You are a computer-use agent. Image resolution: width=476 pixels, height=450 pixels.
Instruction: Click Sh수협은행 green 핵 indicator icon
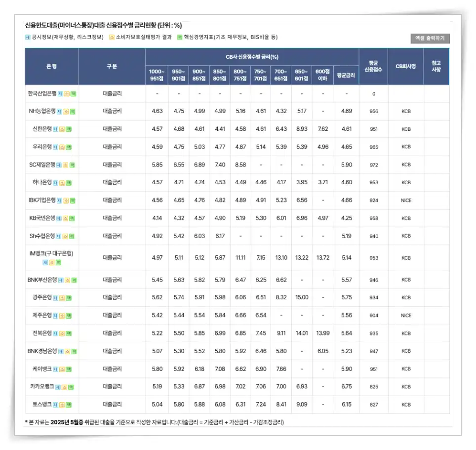[x=72, y=237]
